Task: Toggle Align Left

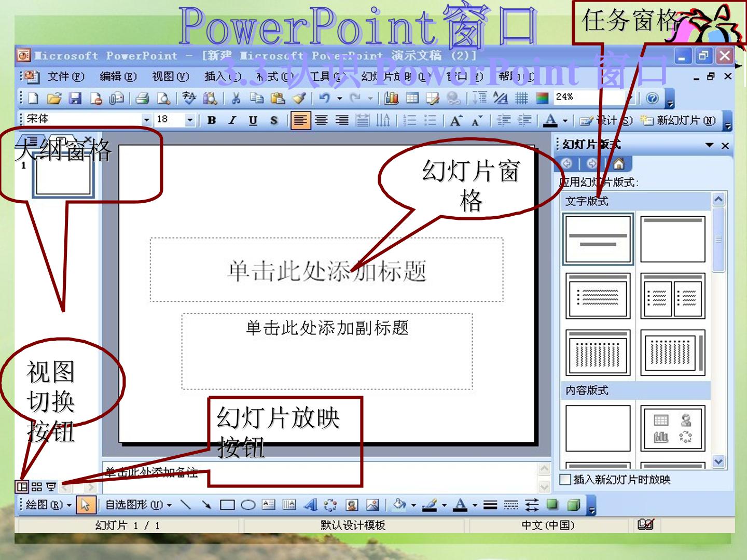Action: coord(300,121)
